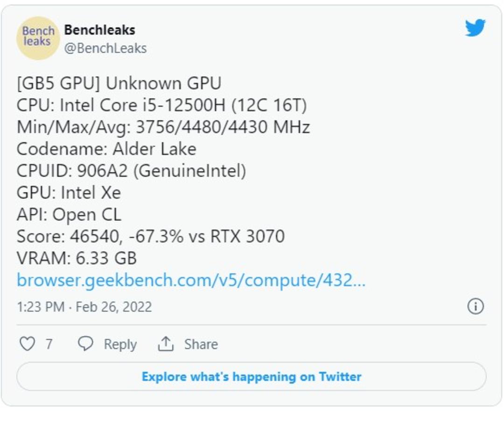Click the info circle icon
The height and width of the screenshot is (421, 504).
tap(476, 306)
